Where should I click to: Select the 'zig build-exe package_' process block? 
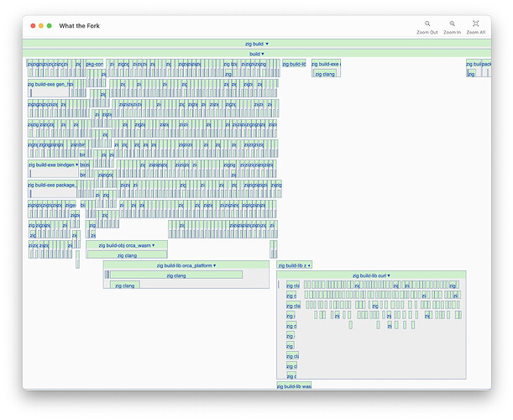pyautogui.click(x=52, y=185)
